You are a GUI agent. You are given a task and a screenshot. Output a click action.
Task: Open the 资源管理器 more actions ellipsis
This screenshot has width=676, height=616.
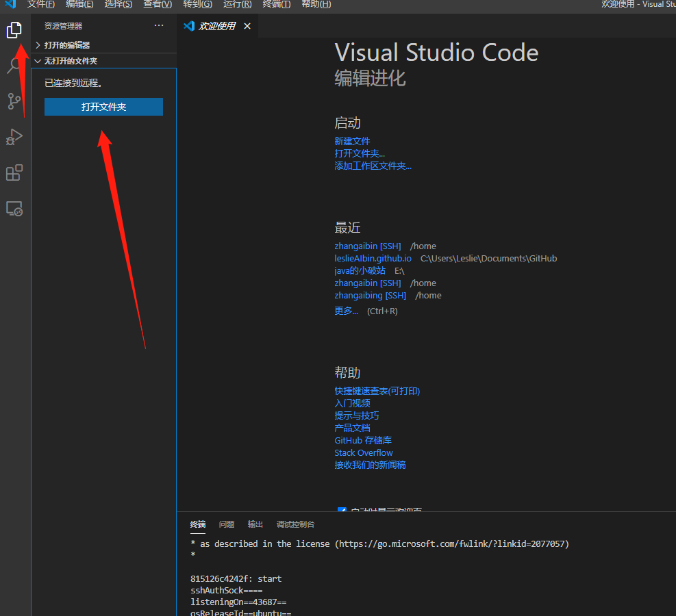tap(159, 25)
